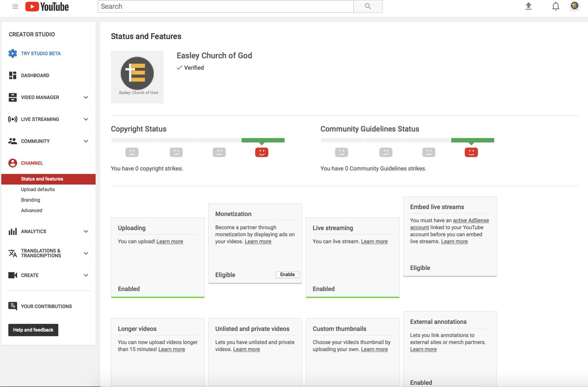The height and width of the screenshot is (387, 588).
Task: Click the text 'You have 0 copyright strikes.'
Action: (x=147, y=169)
